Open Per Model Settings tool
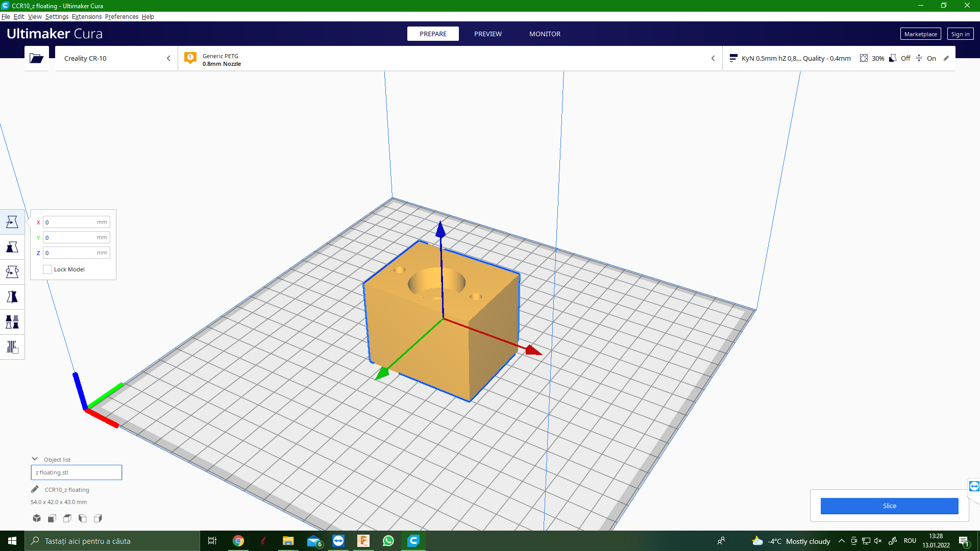The image size is (980, 551). [x=12, y=322]
